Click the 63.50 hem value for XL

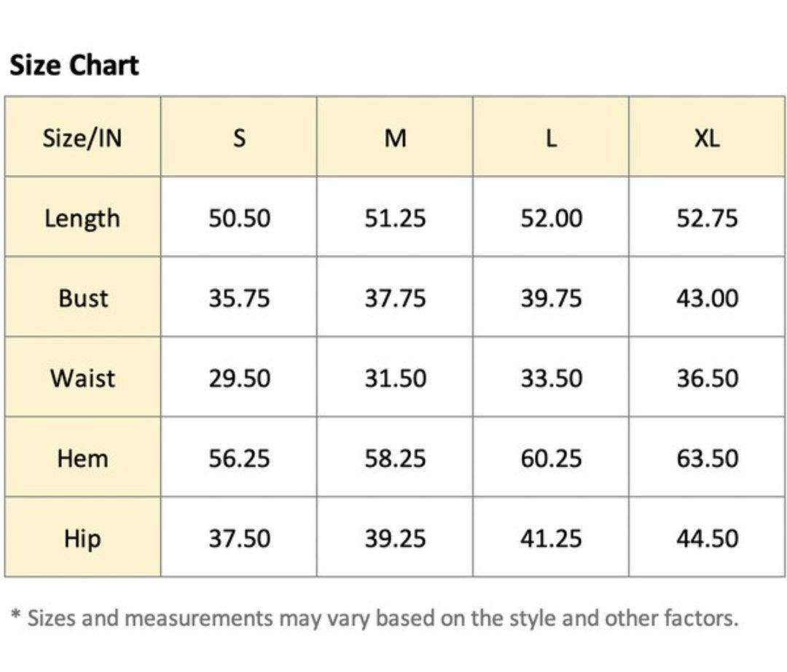(x=707, y=458)
